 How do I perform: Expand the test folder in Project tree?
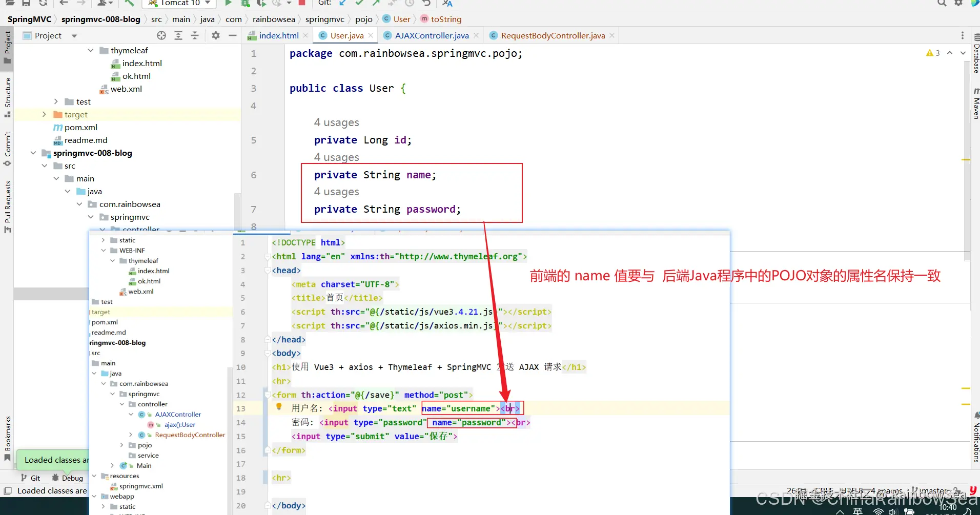[x=56, y=101]
